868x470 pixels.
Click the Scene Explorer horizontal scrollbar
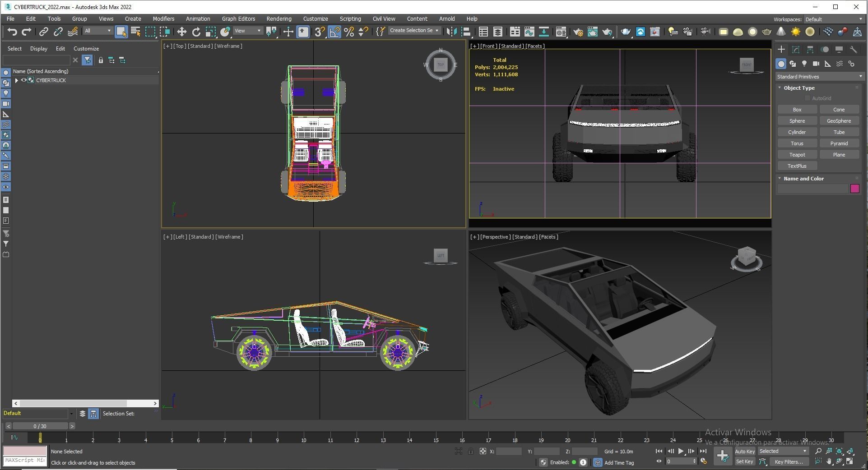click(x=86, y=403)
